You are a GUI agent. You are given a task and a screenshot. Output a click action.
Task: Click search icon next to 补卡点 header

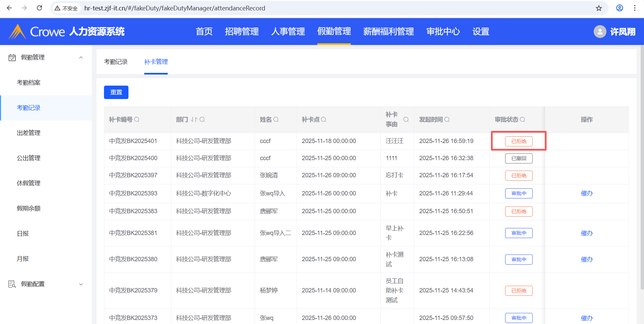[324, 120]
